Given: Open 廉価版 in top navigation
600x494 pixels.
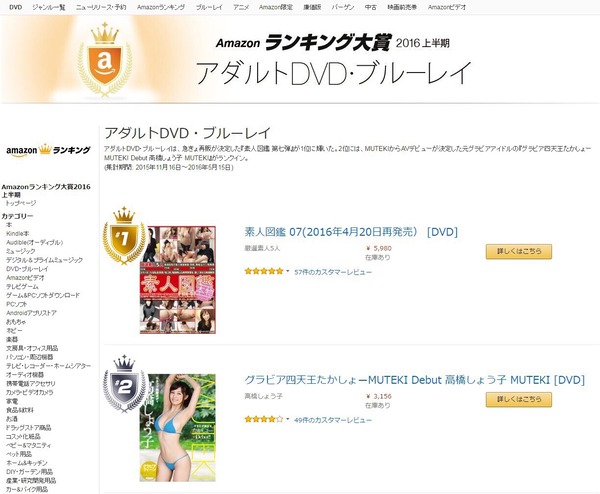Looking at the screenshot, I should click(x=312, y=7).
